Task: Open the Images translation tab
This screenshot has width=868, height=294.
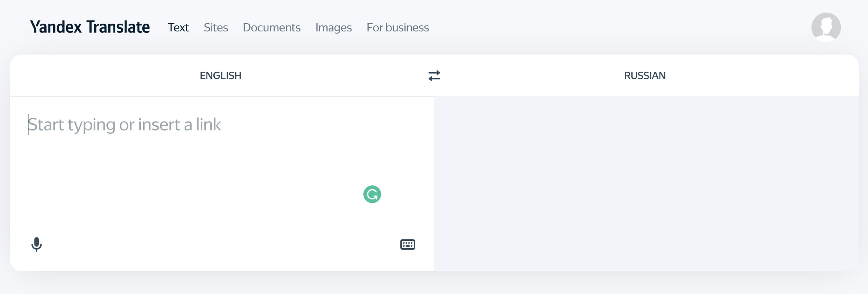Action: click(333, 27)
